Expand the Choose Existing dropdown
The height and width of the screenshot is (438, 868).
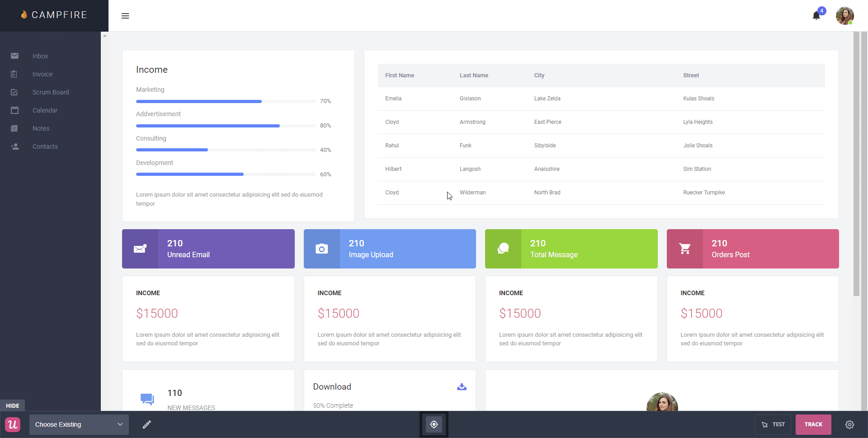tap(79, 424)
